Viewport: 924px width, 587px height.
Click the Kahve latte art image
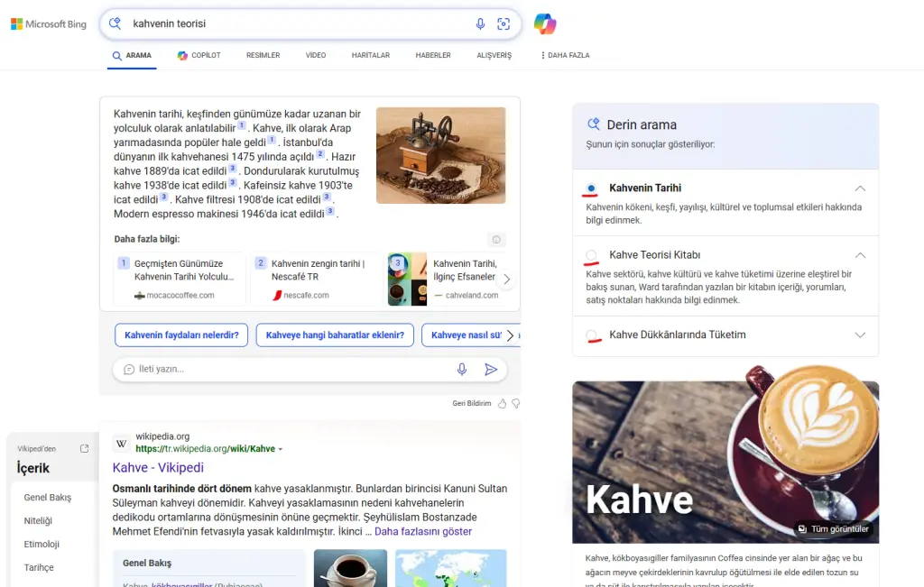pyautogui.click(x=725, y=463)
